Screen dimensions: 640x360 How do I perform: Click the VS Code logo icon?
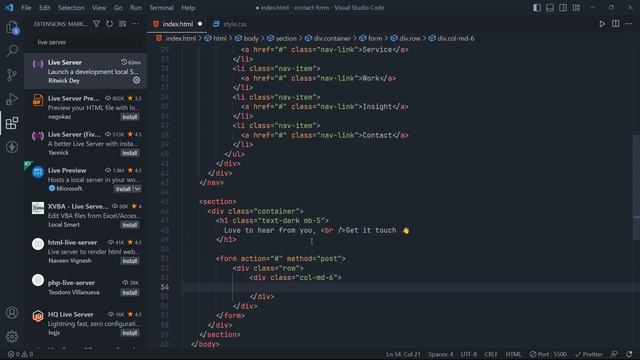click(9, 8)
